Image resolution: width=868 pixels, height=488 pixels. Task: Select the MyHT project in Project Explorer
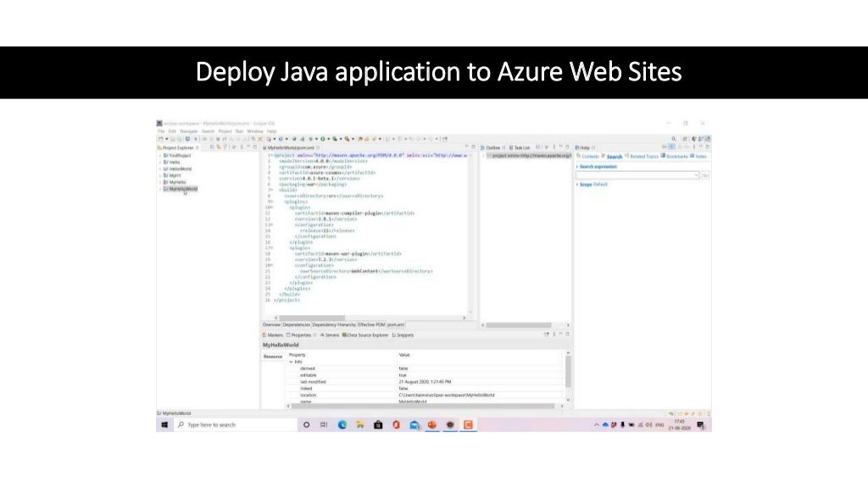[172, 176]
